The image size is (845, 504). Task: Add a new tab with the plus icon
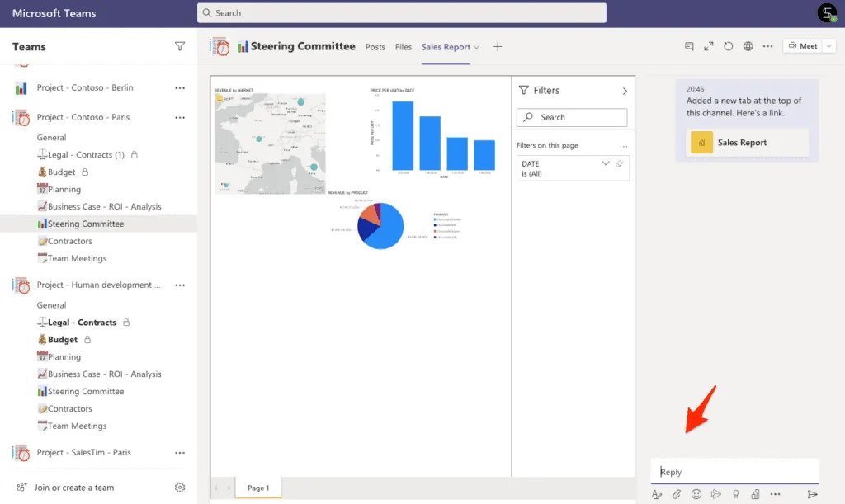(498, 47)
